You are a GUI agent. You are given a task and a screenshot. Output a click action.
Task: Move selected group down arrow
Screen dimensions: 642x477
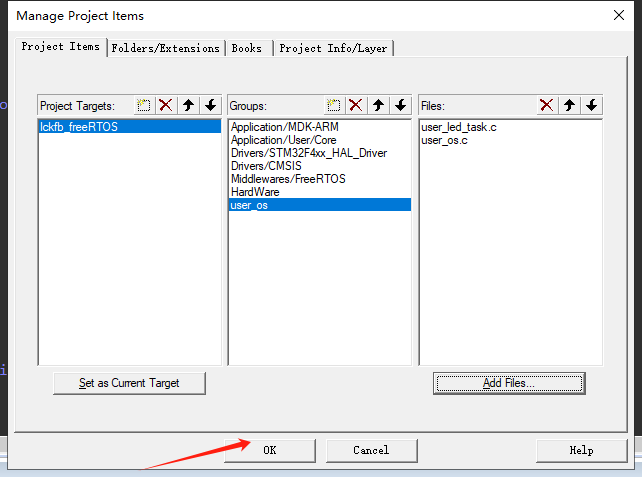tap(400, 105)
